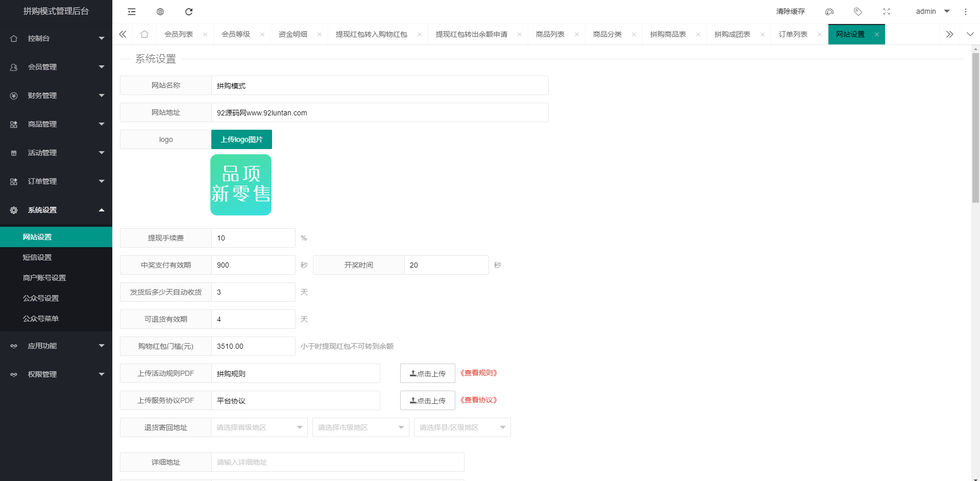Go to the home tab icon
Screen dimensions: 980x481
pyautogui.click(x=144, y=34)
